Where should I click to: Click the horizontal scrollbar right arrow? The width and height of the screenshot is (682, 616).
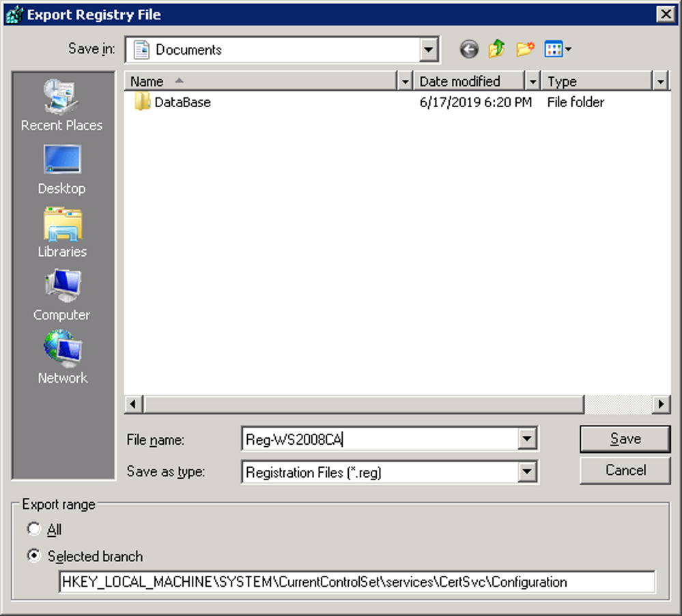point(659,404)
